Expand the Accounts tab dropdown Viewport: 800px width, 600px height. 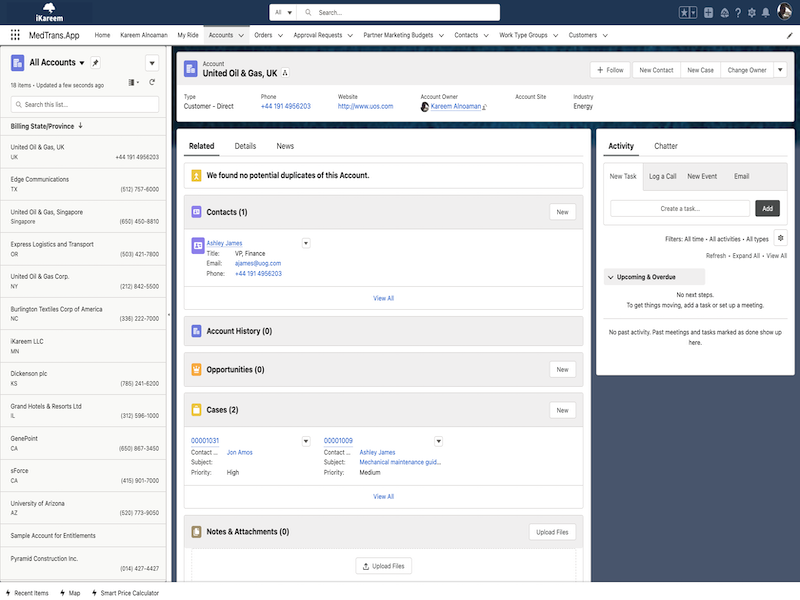tap(241, 35)
